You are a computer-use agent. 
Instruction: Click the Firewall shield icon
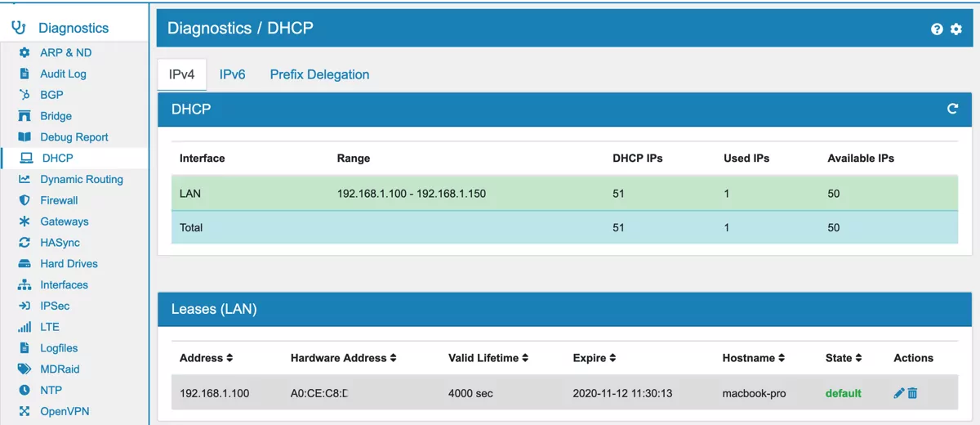click(x=24, y=200)
